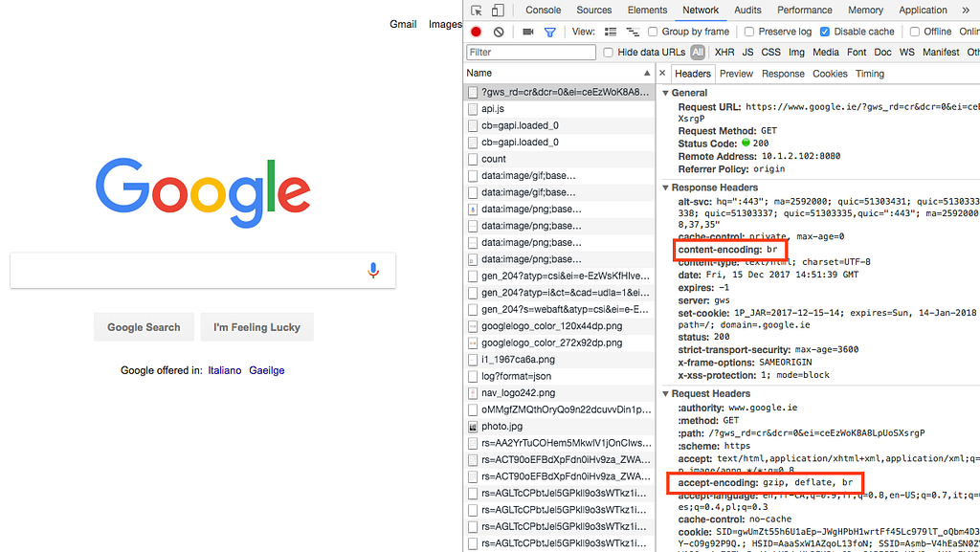Check the Hide data URLs option
The width and height of the screenshot is (980, 552).
[608, 53]
